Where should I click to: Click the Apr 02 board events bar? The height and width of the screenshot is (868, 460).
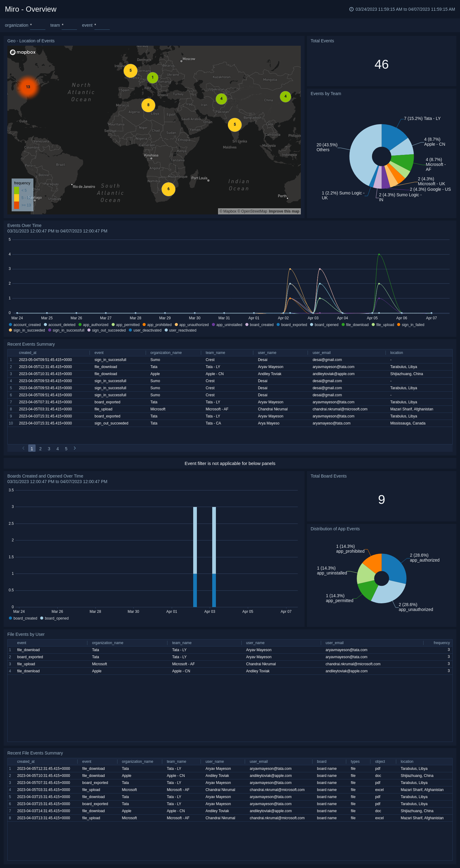(x=195, y=557)
